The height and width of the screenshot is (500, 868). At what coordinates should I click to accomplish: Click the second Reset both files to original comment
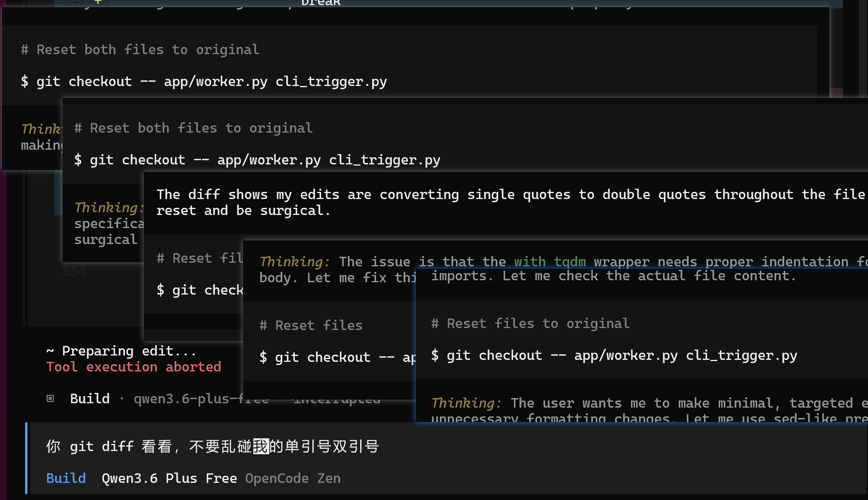[x=193, y=128]
